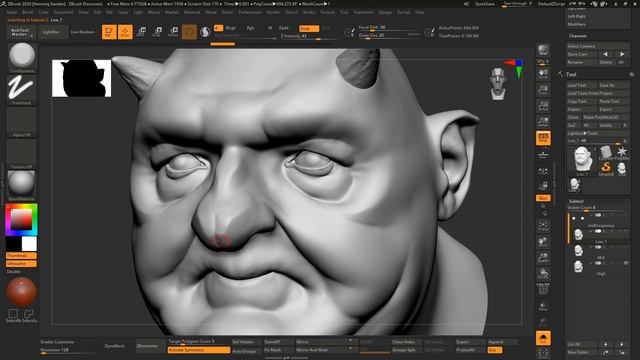Image resolution: width=640 pixels, height=360 pixels.
Task: Click the Local symmetry icon
Action: [543, 171]
